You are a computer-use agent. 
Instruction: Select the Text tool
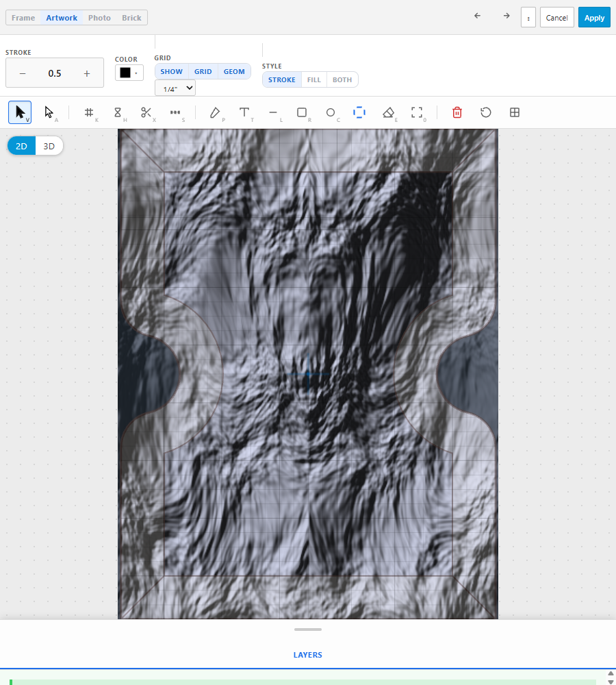[244, 112]
